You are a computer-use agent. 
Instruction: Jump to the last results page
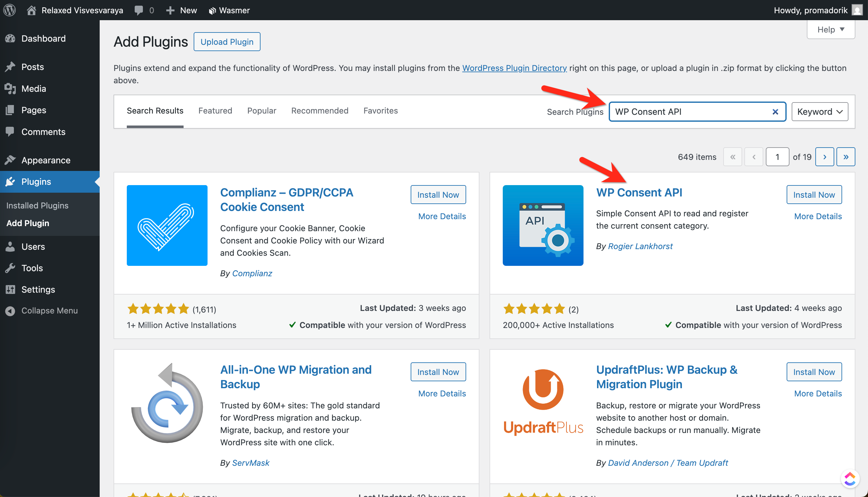tap(846, 157)
